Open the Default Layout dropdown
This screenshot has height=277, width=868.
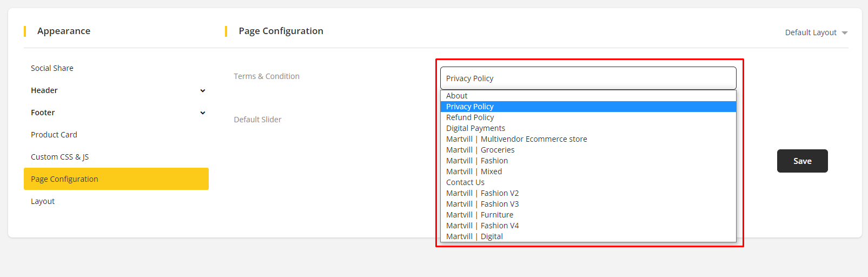tap(816, 32)
